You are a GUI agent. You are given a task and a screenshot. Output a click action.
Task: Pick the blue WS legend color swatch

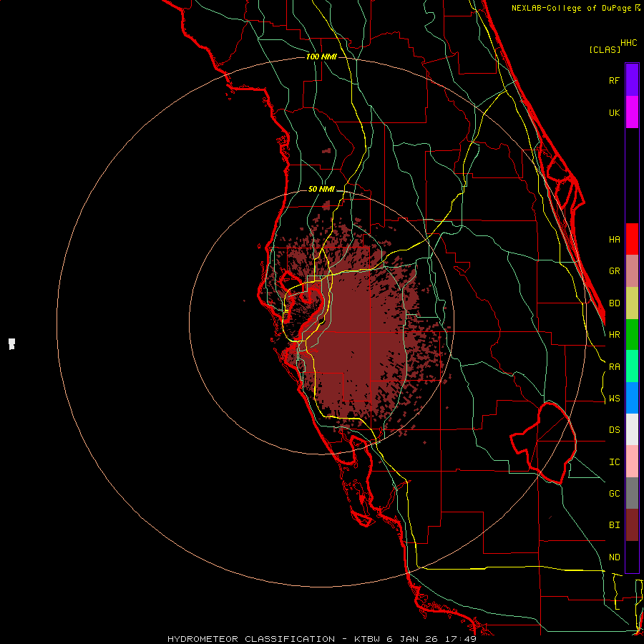632,398
